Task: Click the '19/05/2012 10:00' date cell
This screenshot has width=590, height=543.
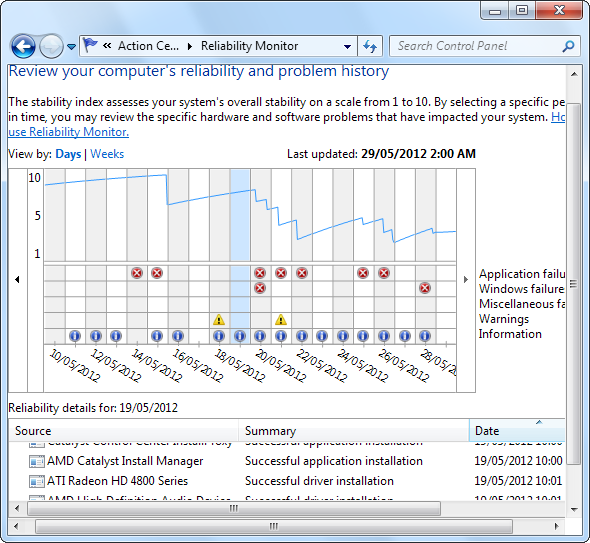Action: 518,461
